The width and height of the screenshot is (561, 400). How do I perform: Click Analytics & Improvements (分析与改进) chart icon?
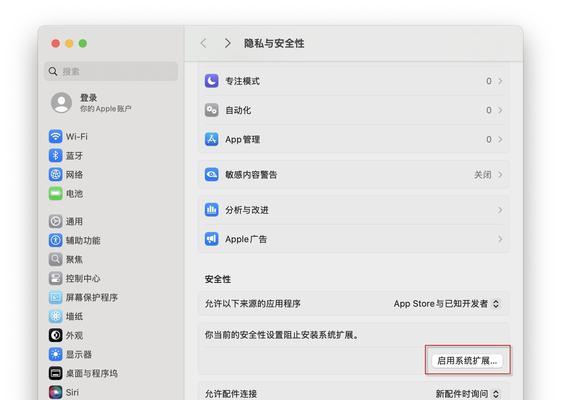click(211, 210)
